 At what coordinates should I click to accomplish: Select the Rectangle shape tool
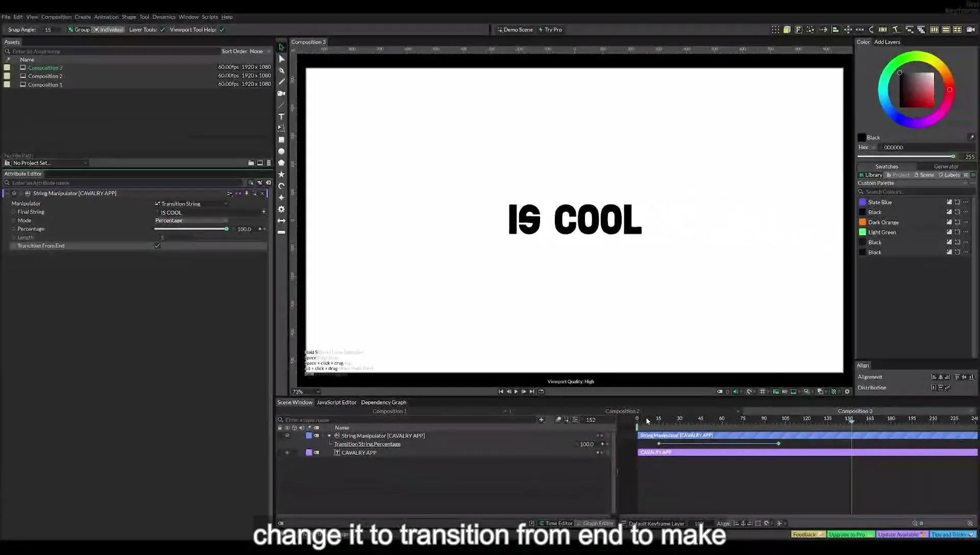pyautogui.click(x=281, y=140)
